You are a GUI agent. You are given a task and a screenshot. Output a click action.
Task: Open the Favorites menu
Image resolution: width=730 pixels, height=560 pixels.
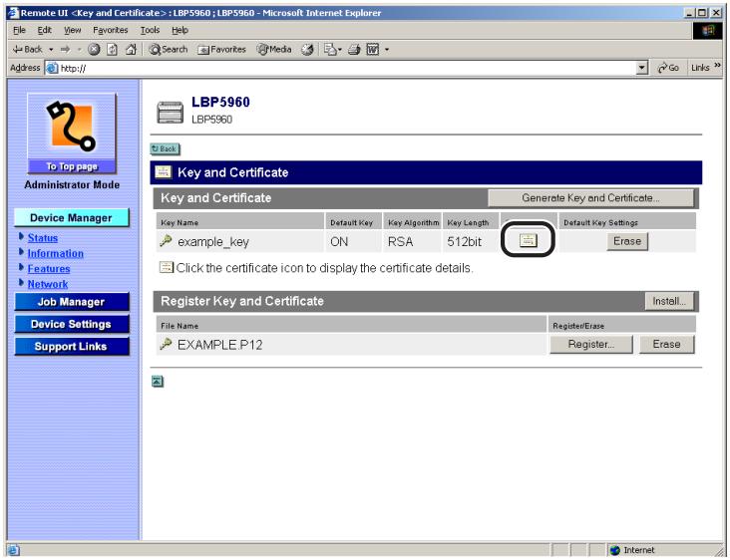(111, 30)
